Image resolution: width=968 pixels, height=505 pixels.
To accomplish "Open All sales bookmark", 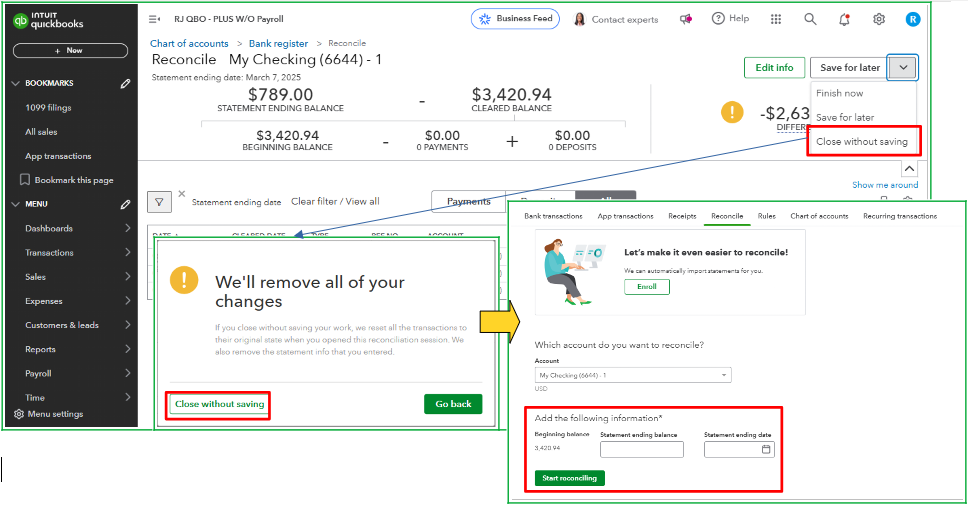I will (41, 131).
